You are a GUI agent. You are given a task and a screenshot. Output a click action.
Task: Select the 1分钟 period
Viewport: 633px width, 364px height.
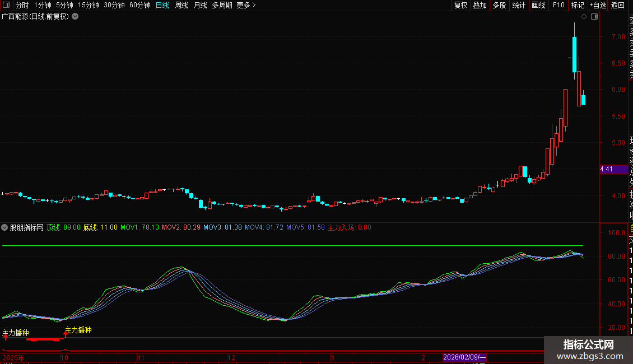(x=43, y=5)
